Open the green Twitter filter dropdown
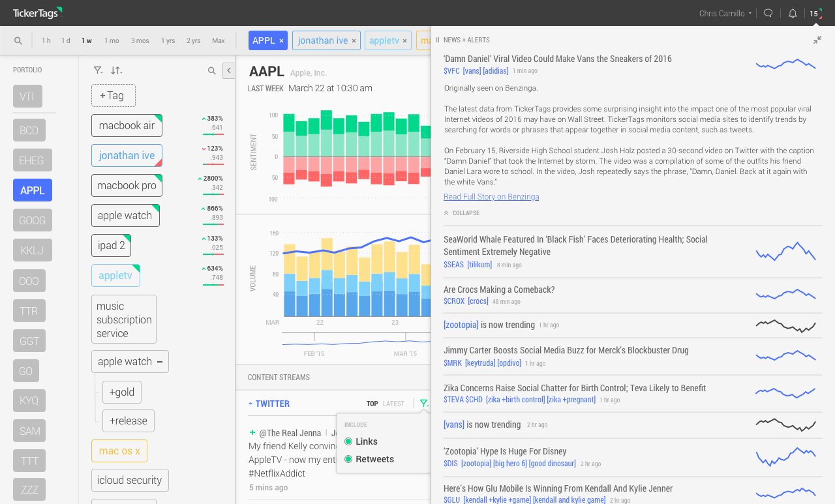835x504 pixels. coord(424,404)
